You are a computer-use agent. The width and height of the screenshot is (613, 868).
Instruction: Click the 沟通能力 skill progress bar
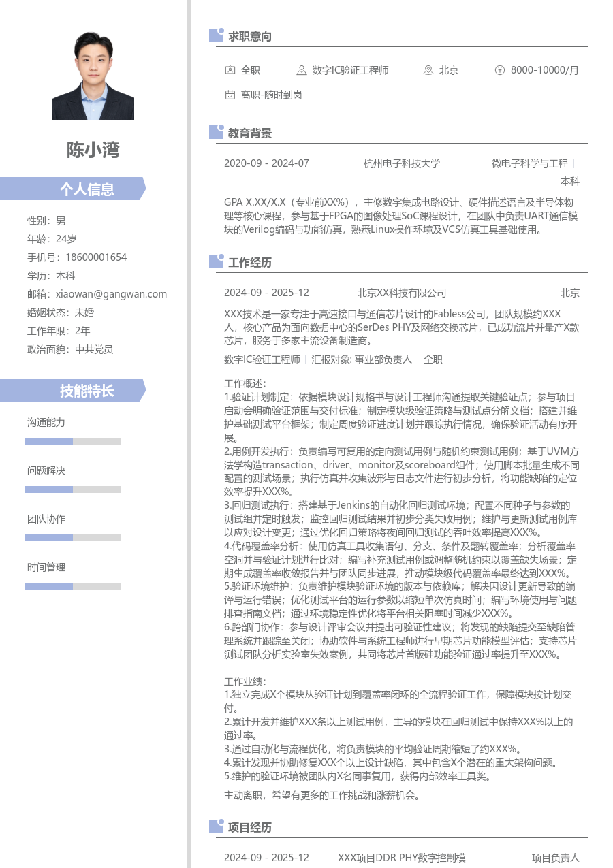click(x=72, y=440)
